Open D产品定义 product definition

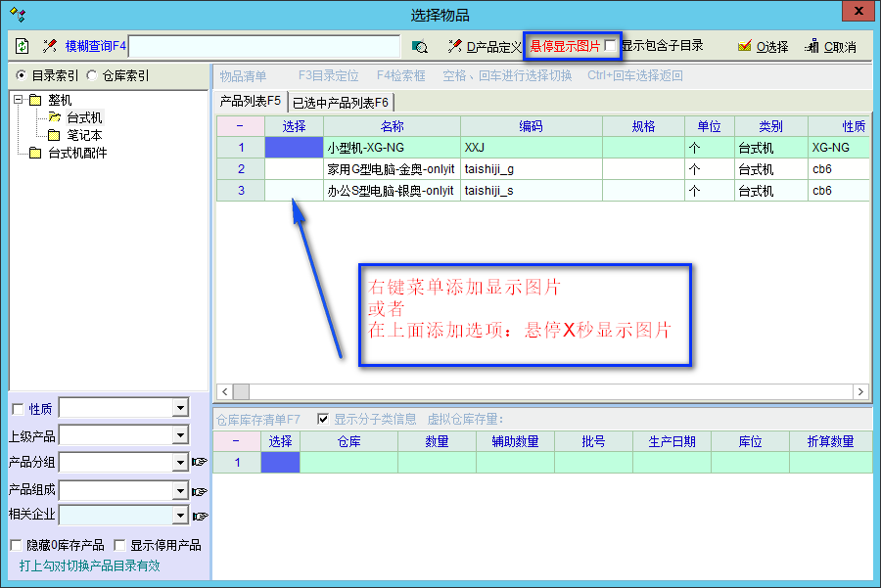tap(484, 46)
